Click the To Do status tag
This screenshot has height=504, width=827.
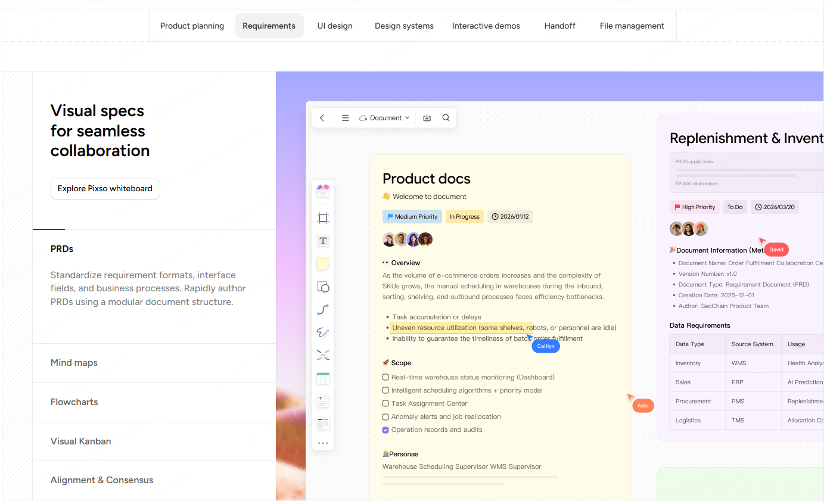tap(735, 207)
